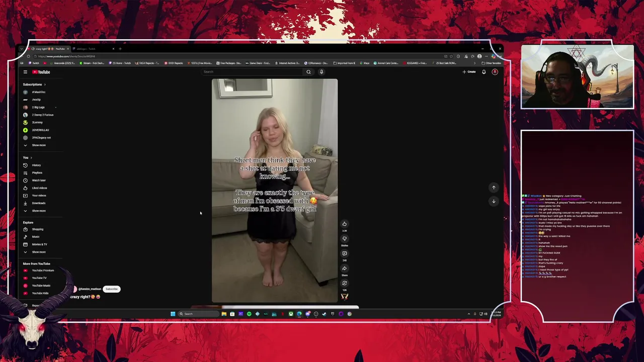This screenshot has height=362, width=644.
Task: Show hidden system tray icons
Action: pyautogui.click(x=469, y=314)
